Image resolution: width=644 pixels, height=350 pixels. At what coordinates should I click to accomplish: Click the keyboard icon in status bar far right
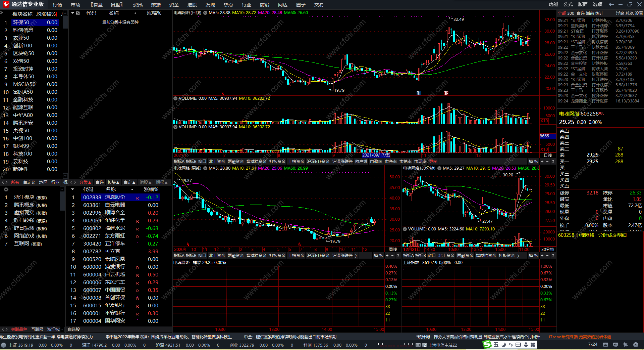coord(605,345)
